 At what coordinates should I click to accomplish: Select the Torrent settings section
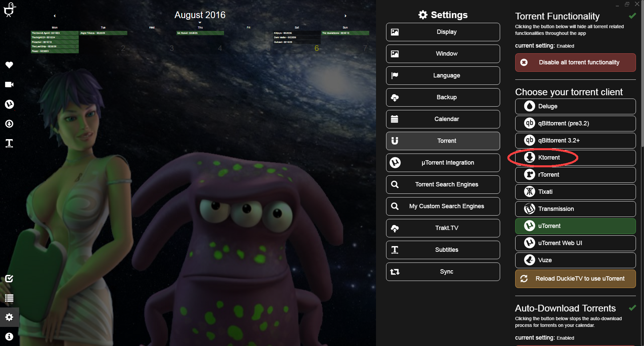(x=443, y=141)
